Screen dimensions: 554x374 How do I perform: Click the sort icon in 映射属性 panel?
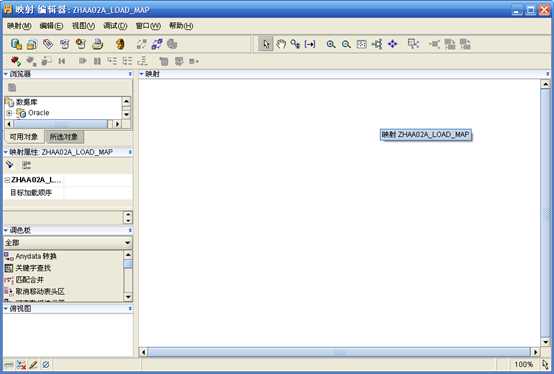click(x=26, y=165)
